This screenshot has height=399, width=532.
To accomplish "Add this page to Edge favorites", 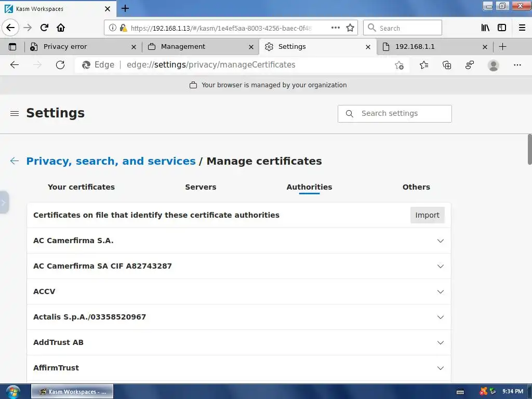I will [x=400, y=65].
